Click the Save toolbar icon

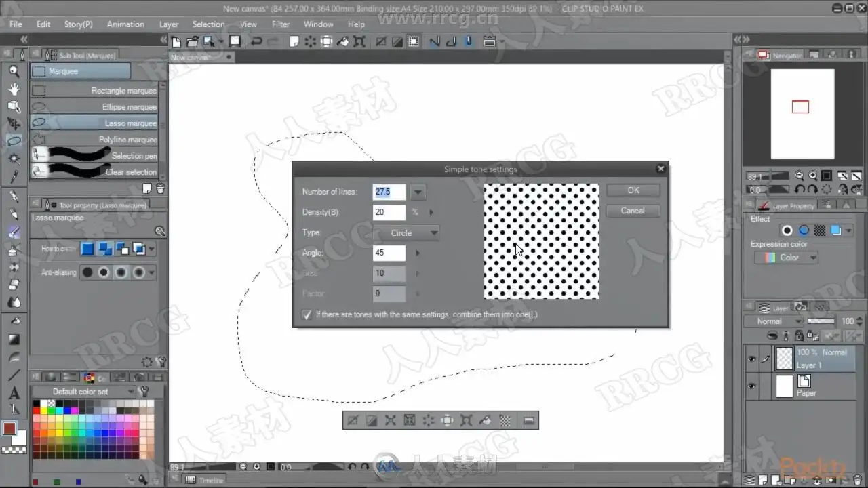point(235,41)
